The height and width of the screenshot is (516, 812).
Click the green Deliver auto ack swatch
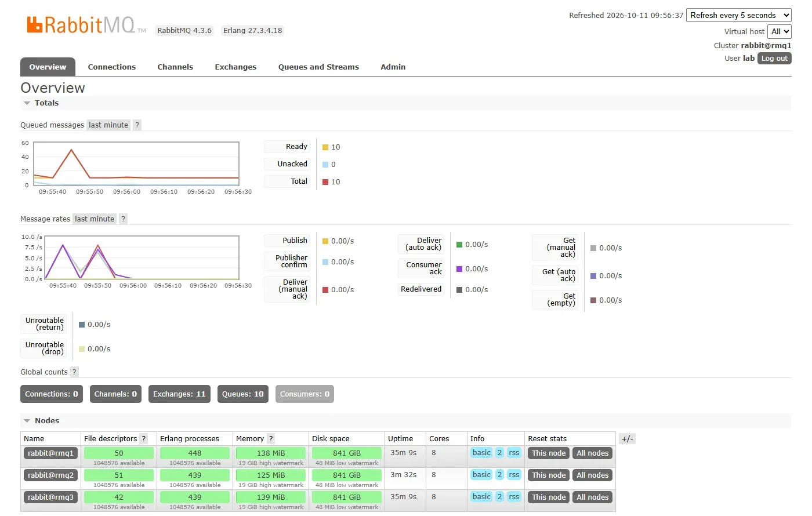(459, 245)
